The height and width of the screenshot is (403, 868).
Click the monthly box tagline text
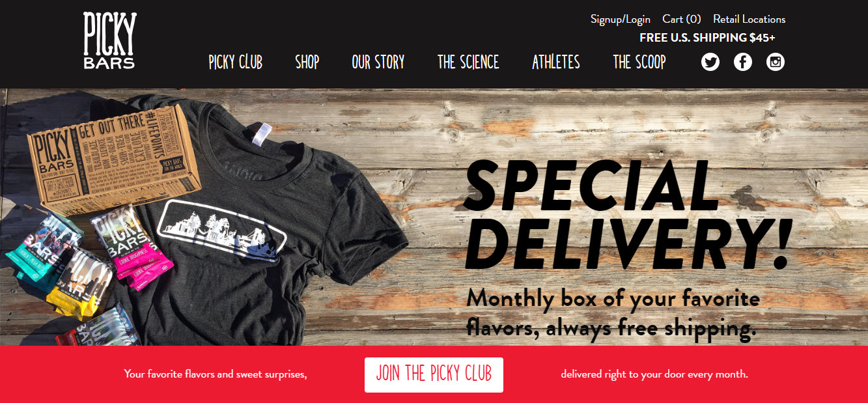pyautogui.click(x=613, y=313)
